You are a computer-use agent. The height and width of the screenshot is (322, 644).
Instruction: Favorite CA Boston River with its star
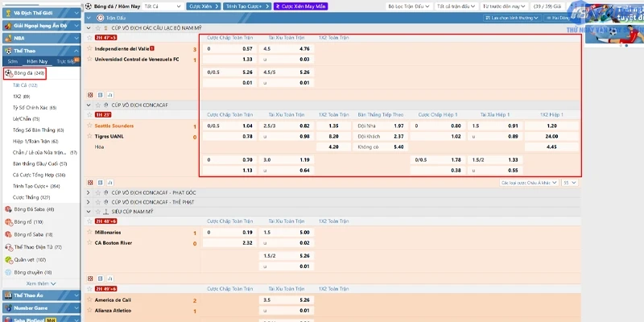[89, 242]
